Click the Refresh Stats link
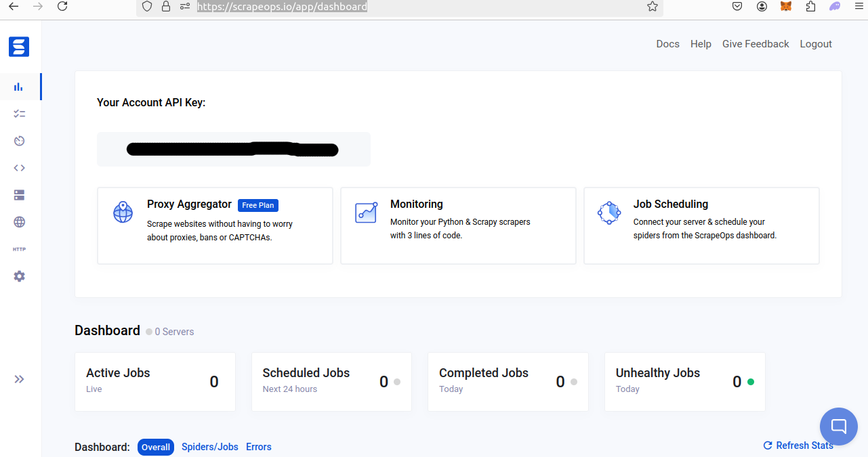This screenshot has height=457, width=868. pyautogui.click(x=798, y=445)
